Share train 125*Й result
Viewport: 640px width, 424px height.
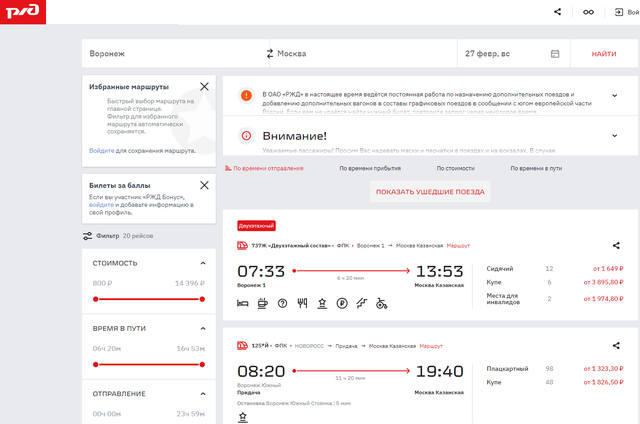(616, 346)
